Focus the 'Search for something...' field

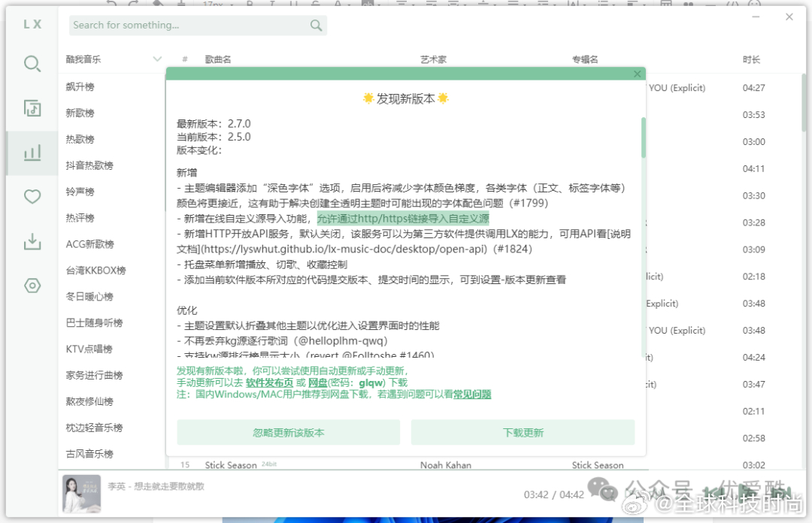[198, 25]
